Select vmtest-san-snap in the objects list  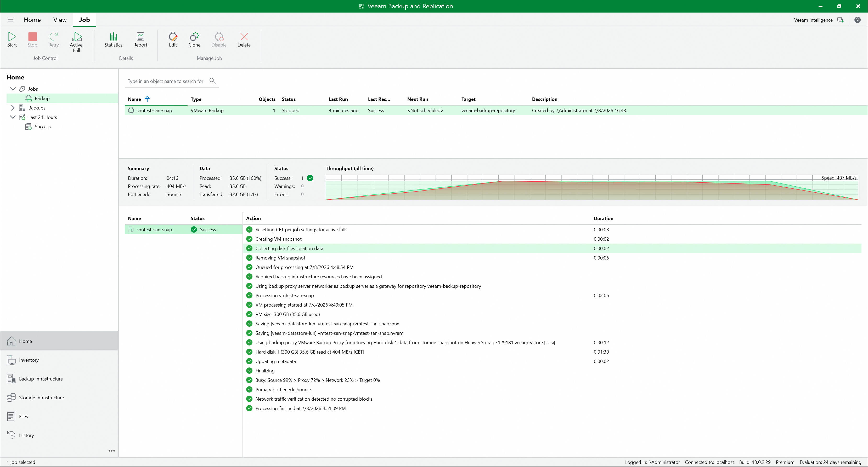(x=183, y=230)
